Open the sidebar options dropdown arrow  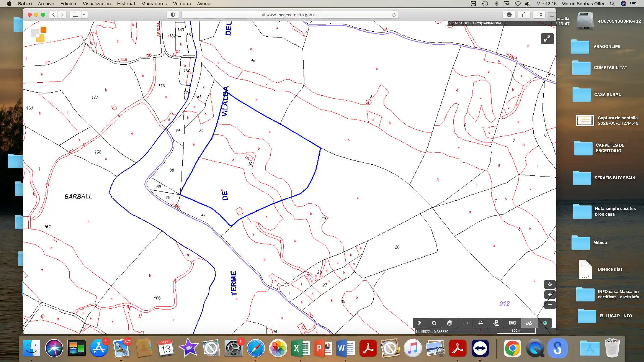point(84,15)
